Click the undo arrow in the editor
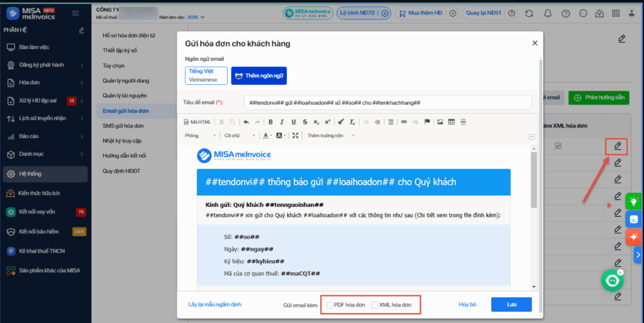The width and height of the screenshot is (644, 323). pos(246,122)
